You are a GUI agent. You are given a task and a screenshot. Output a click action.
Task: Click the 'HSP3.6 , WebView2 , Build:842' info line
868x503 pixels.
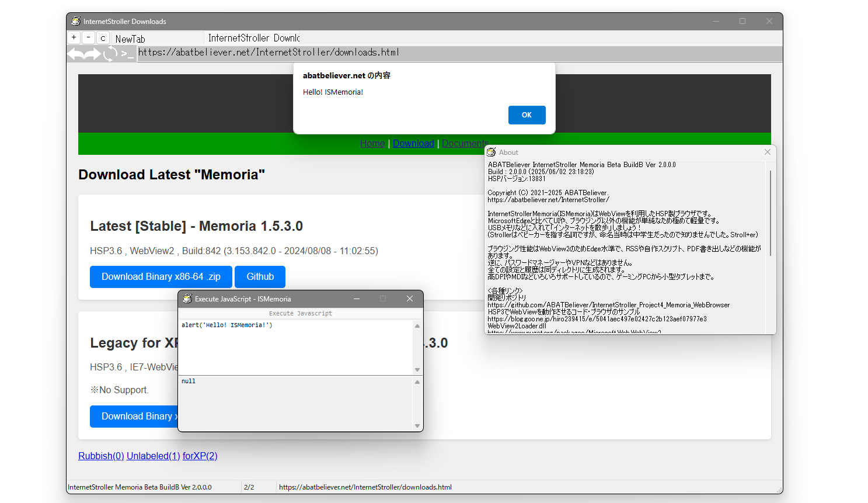tap(234, 251)
